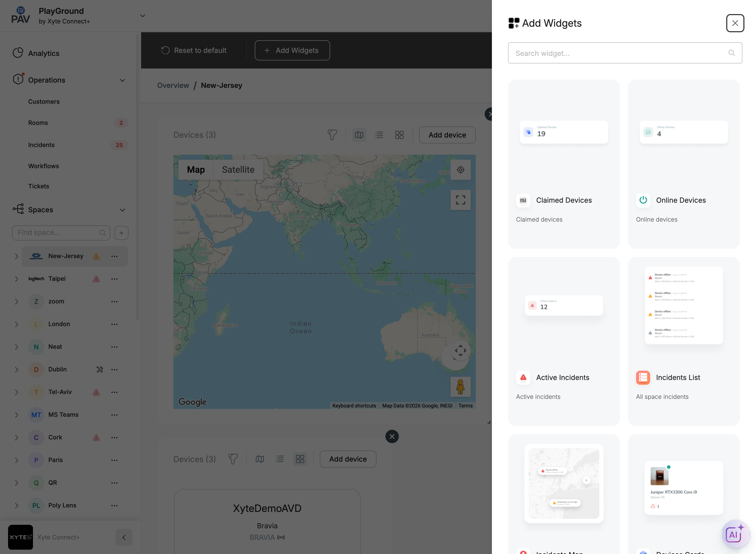
Task: Select the Cork space
Action: 55,437
